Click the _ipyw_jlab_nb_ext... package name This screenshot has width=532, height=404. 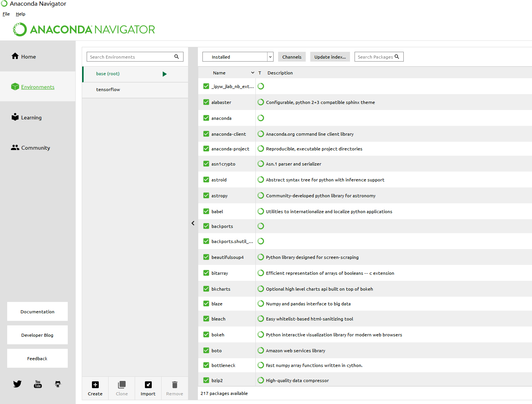click(233, 87)
